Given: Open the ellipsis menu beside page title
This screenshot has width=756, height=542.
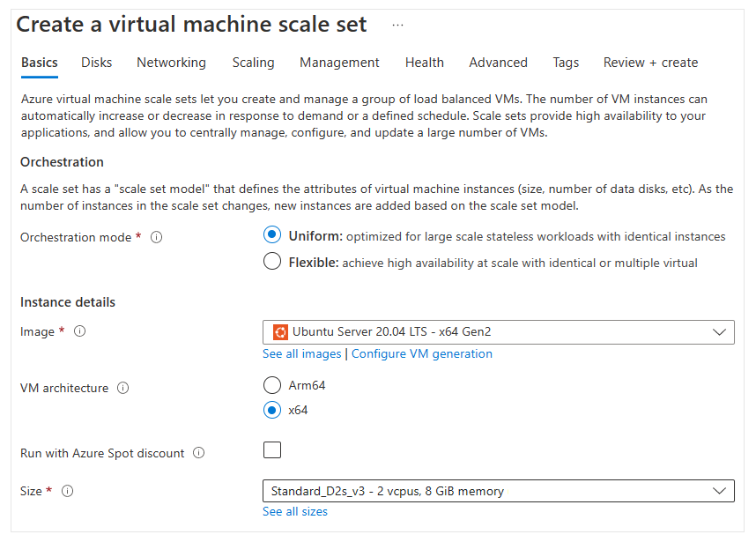Looking at the screenshot, I should click(x=397, y=25).
